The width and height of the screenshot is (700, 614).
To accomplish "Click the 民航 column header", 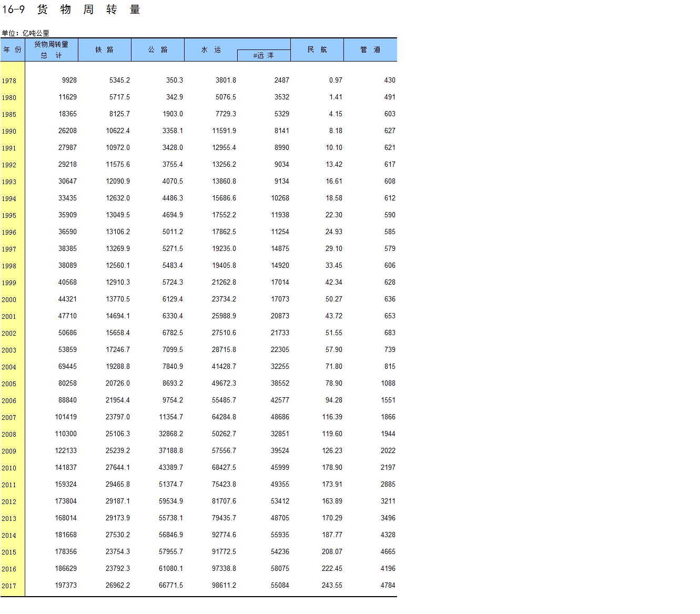I will (317, 49).
